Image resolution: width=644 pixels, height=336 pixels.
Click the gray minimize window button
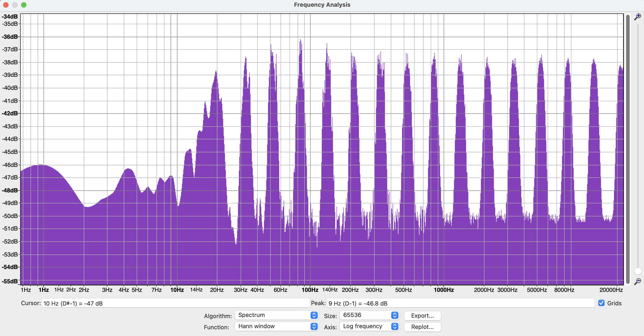coord(15,5)
